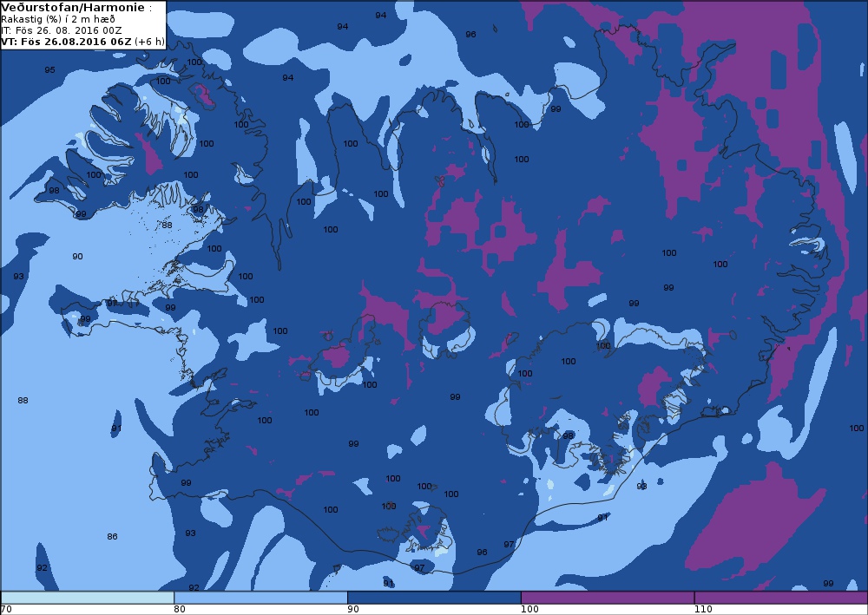Click the legend scale label '70'

(x=6, y=610)
